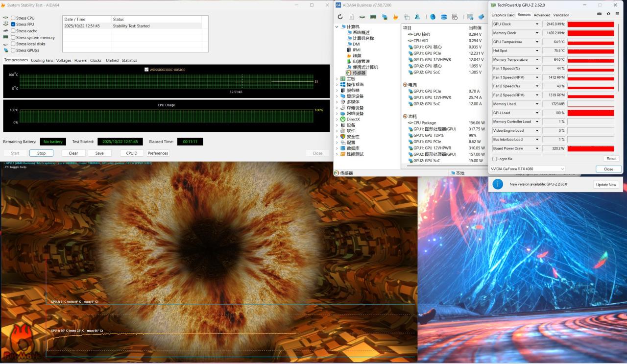
Task: Switch to the Voltages tab
Action: 64,61
